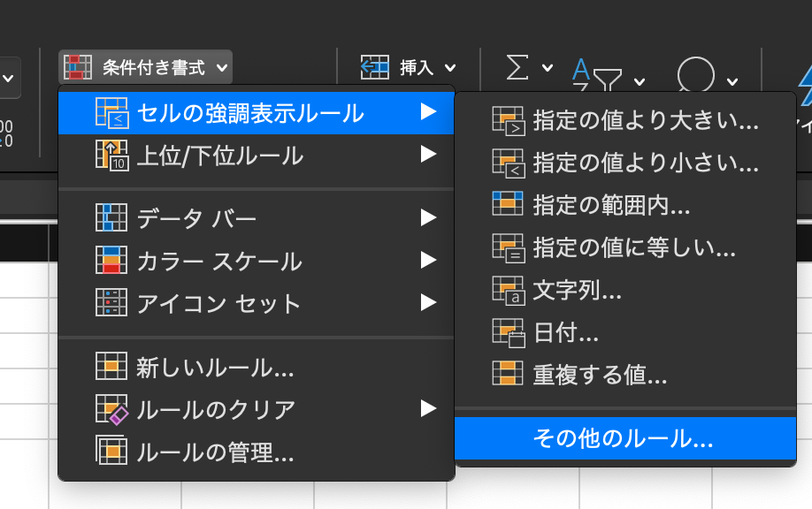Screen dimensions: 812x509
Task: Click the 重複する値 icon
Action: pos(508,373)
